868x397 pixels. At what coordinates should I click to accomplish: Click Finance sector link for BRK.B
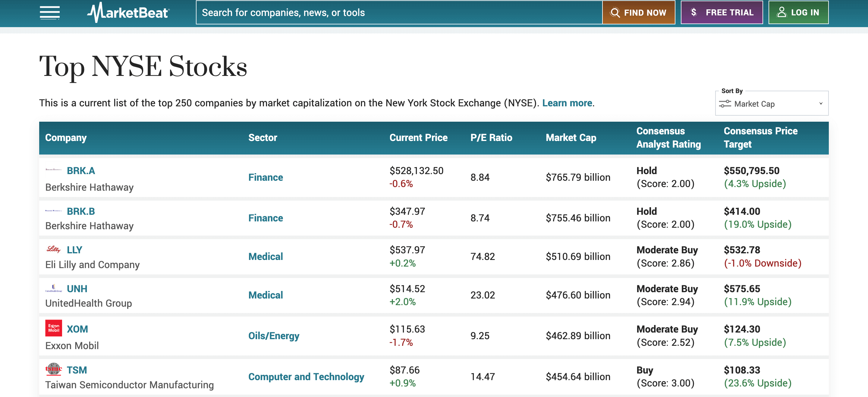coord(266,218)
